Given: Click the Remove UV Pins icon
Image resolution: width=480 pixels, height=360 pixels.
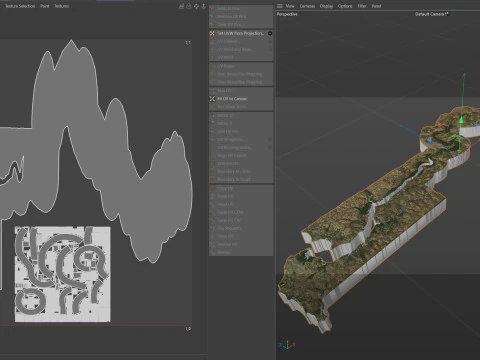Looking at the screenshot, I should click(x=212, y=16).
